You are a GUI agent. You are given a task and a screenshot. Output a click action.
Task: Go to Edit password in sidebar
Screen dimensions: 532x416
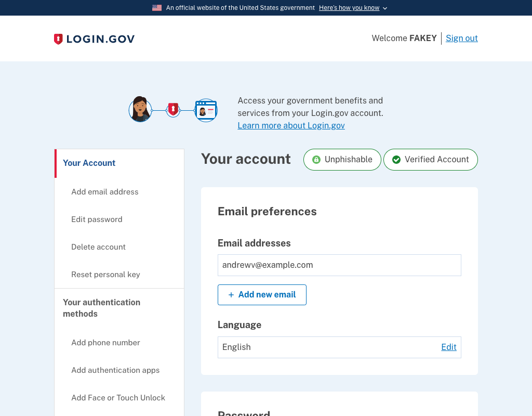point(97,219)
